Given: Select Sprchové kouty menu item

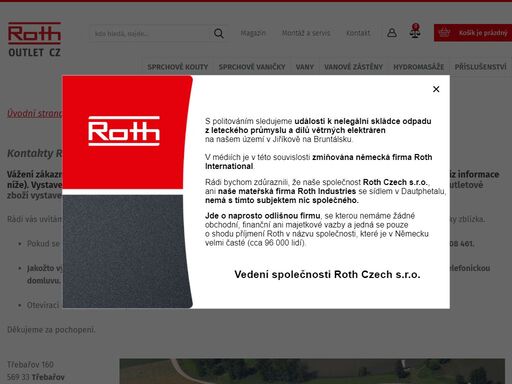Looking at the screenshot, I should pyautogui.click(x=178, y=67).
